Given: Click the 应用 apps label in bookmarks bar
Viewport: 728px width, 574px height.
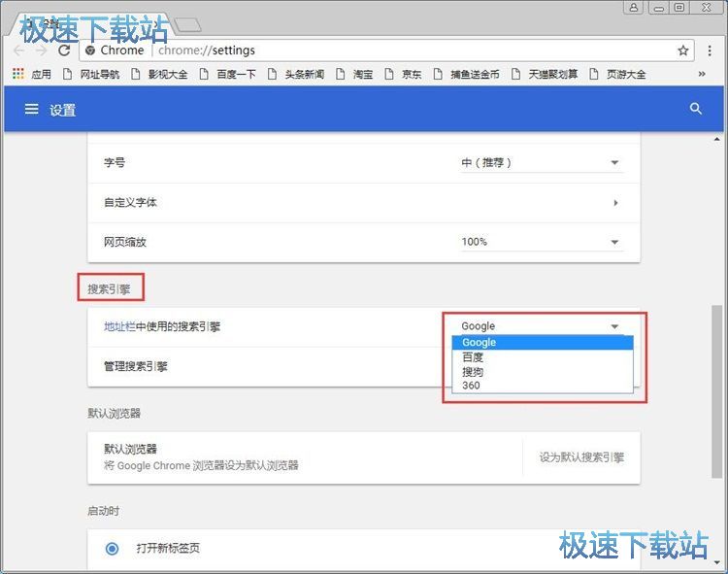Looking at the screenshot, I should click(x=42, y=74).
